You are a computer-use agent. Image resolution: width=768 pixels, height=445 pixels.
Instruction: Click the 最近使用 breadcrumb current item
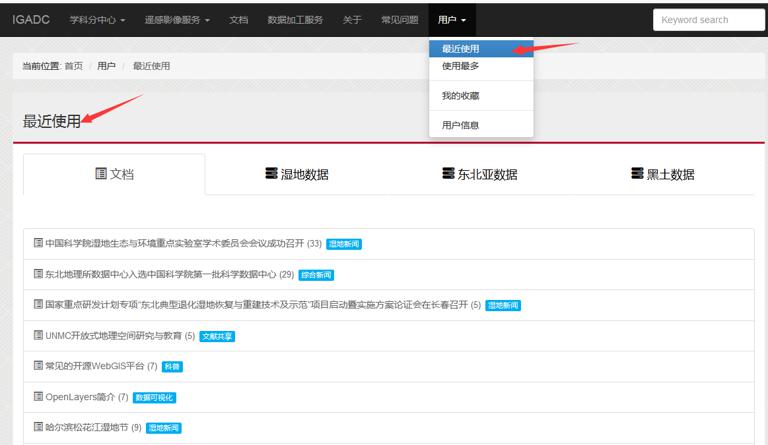(x=152, y=66)
